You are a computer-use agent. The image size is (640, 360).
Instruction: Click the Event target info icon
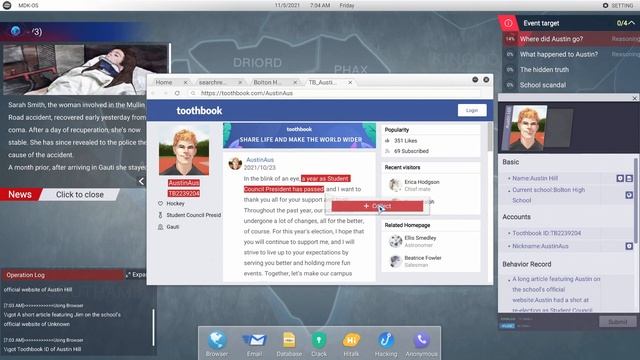coord(508,23)
